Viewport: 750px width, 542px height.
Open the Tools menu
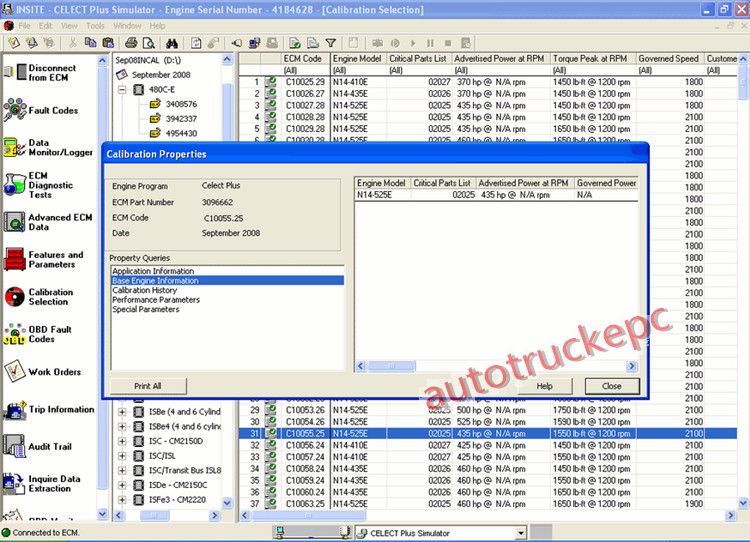pyautogui.click(x=95, y=26)
